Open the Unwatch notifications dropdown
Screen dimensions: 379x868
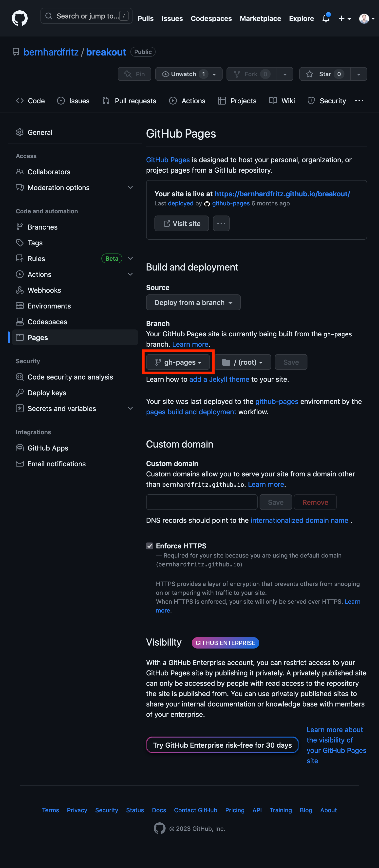(189, 74)
